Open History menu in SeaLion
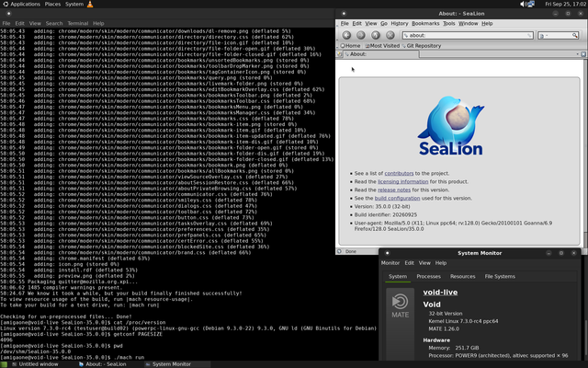This screenshot has height=368, width=588. [x=400, y=23]
